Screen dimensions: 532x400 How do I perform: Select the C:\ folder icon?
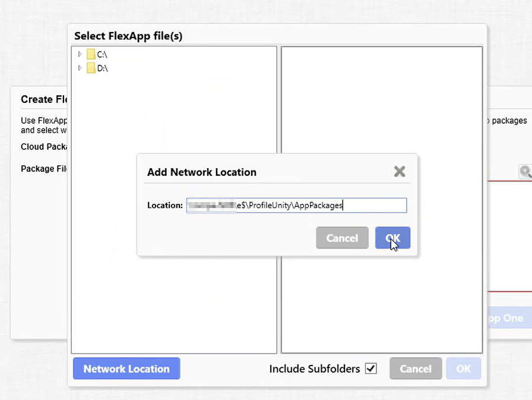(x=91, y=54)
